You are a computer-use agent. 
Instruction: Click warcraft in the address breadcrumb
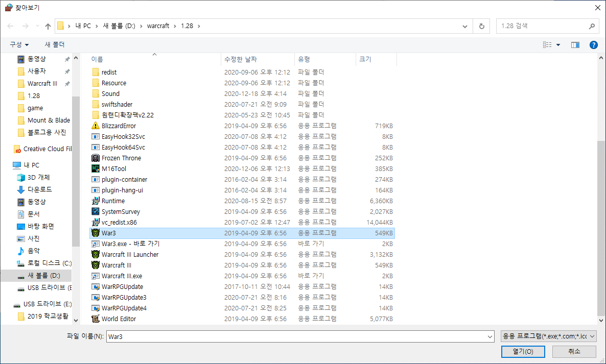tap(158, 26)
